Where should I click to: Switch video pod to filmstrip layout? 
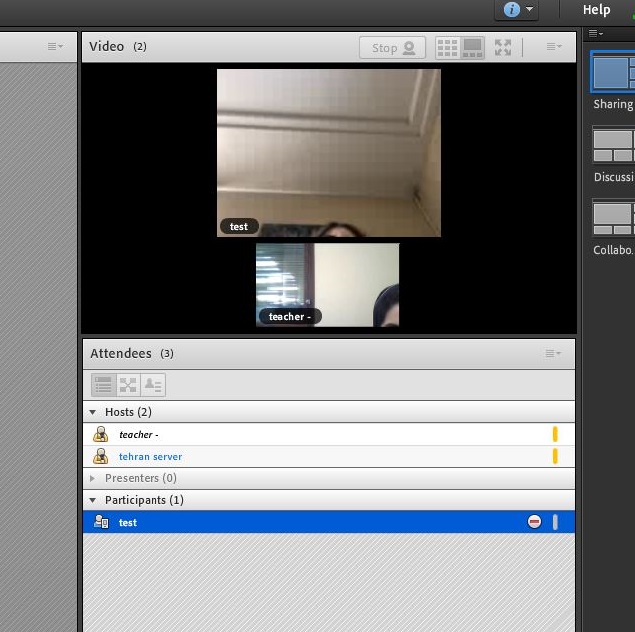coord(472,48)
